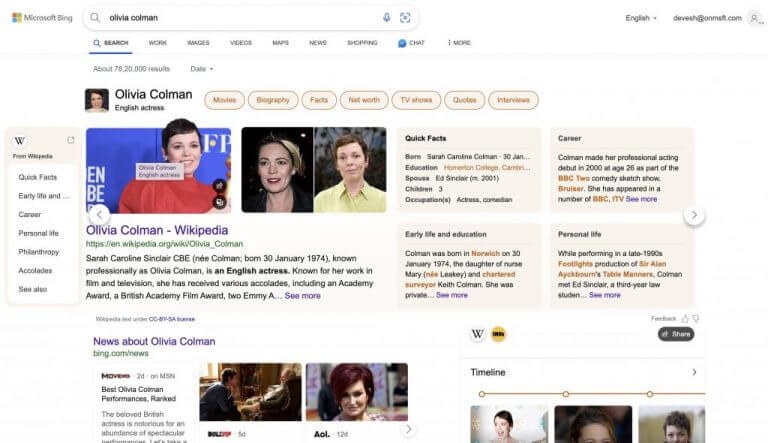Open Wikipedia sidebar external link icon

[71, 140]
